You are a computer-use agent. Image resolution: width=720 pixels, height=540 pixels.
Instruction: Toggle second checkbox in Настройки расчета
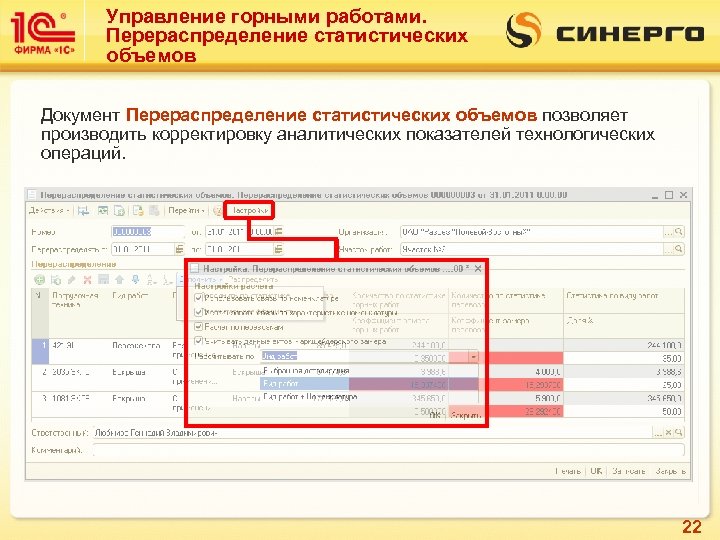(x=198, y=312)
